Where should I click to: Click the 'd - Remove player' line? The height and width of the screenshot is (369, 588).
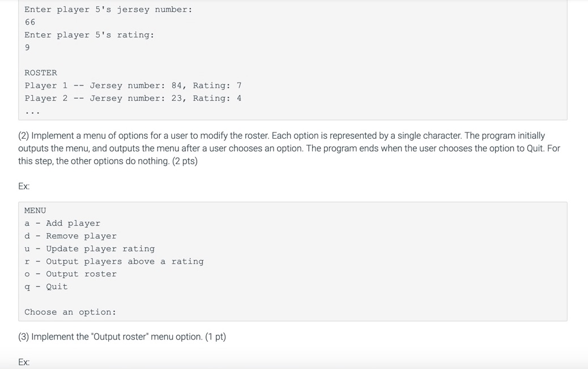(70, 236)
